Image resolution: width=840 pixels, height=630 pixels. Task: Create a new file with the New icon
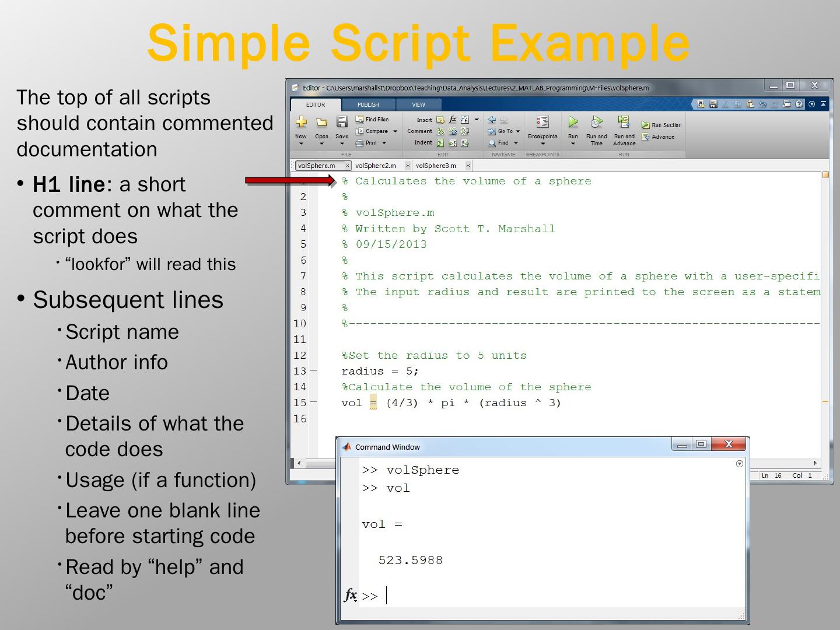tap(301, 122)
